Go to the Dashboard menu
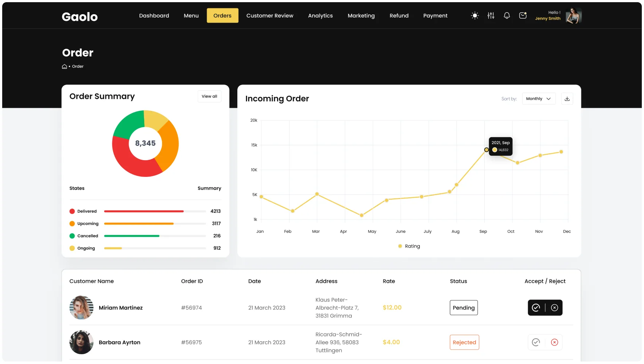644x364 pixels. [x=154, y=16]
